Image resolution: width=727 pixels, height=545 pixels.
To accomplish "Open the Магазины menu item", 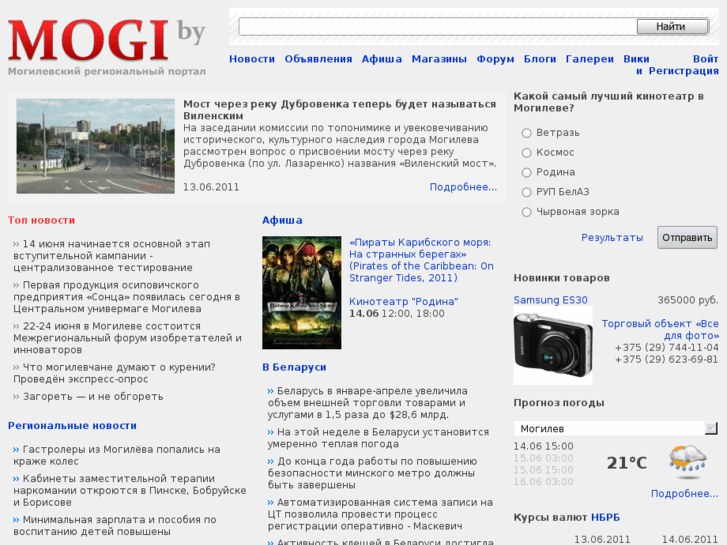I will 439,59.
